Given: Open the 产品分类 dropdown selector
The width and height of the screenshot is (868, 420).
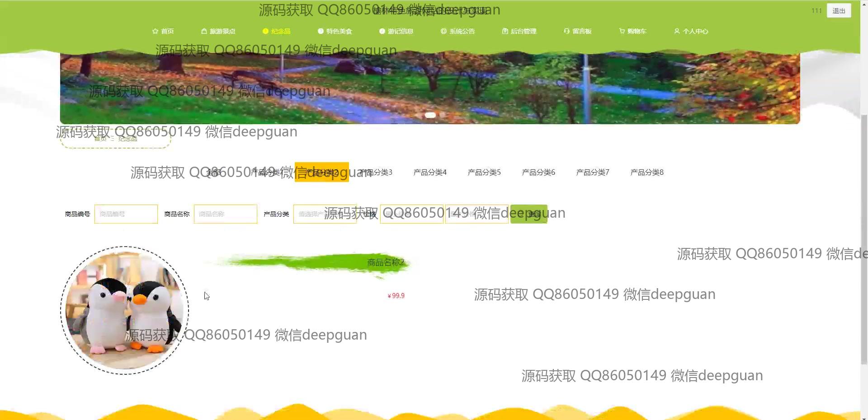Looking at the screenshot, I should [x=325, y=214].
